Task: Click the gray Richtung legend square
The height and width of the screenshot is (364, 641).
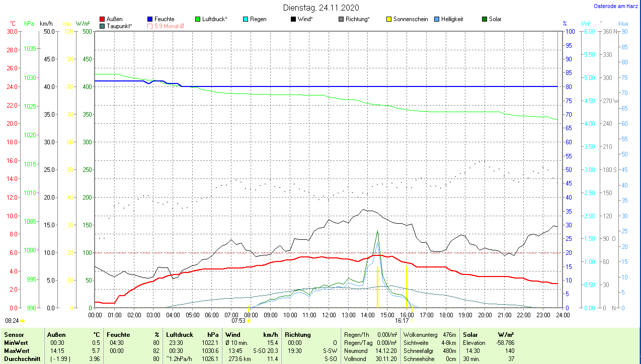Action: [x=342, y=19]
